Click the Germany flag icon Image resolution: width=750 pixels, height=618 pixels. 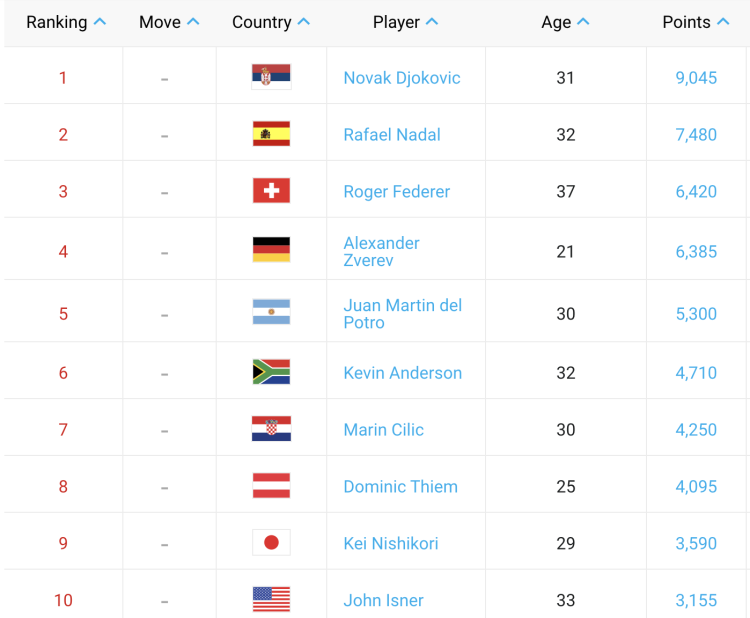pos(271,250)
